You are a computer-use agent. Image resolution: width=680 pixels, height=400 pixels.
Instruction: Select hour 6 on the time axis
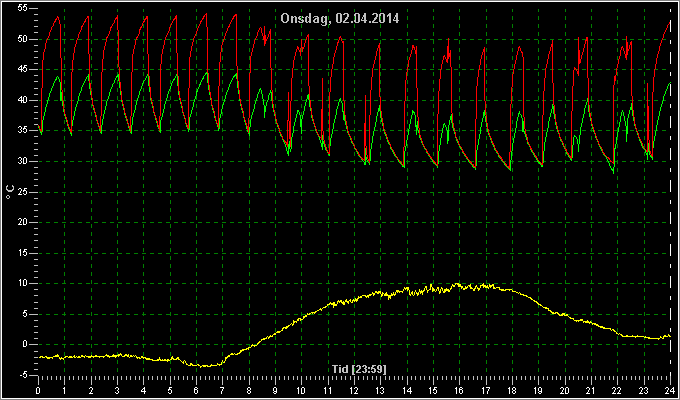(196, 390)
